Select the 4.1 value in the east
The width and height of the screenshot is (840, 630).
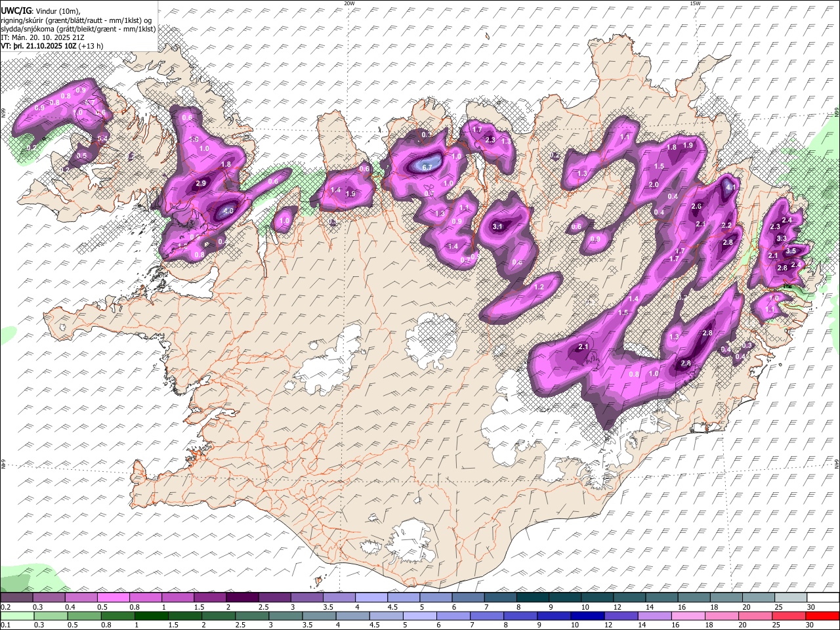pos(731,187)
